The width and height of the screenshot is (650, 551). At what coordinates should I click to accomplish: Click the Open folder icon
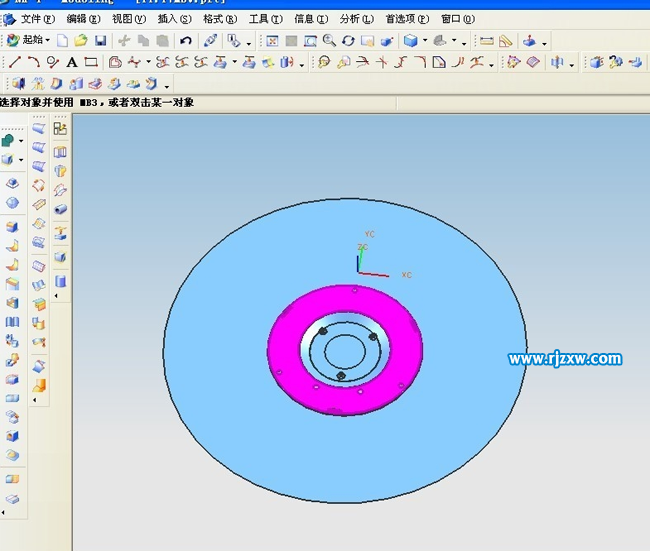click(81, 41)
